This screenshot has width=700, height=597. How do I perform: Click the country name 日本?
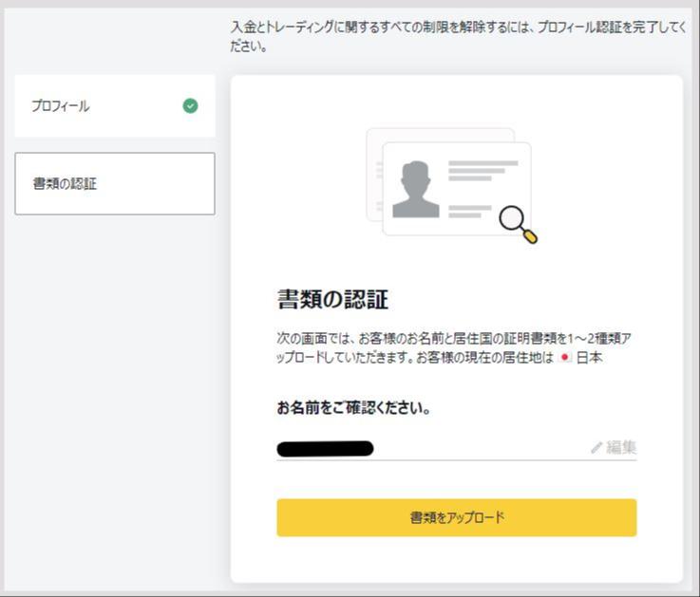(589, 358)
